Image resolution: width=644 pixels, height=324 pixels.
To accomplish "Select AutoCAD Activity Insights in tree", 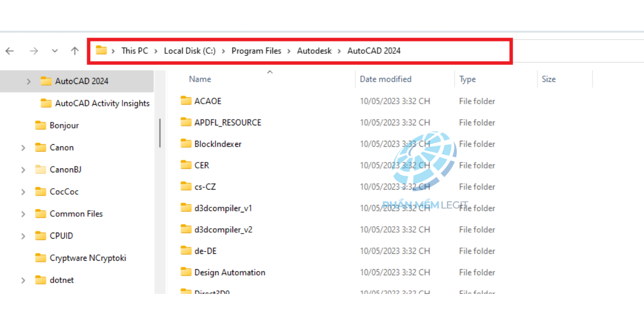I will pyautogui.click(x=102, y=103).
